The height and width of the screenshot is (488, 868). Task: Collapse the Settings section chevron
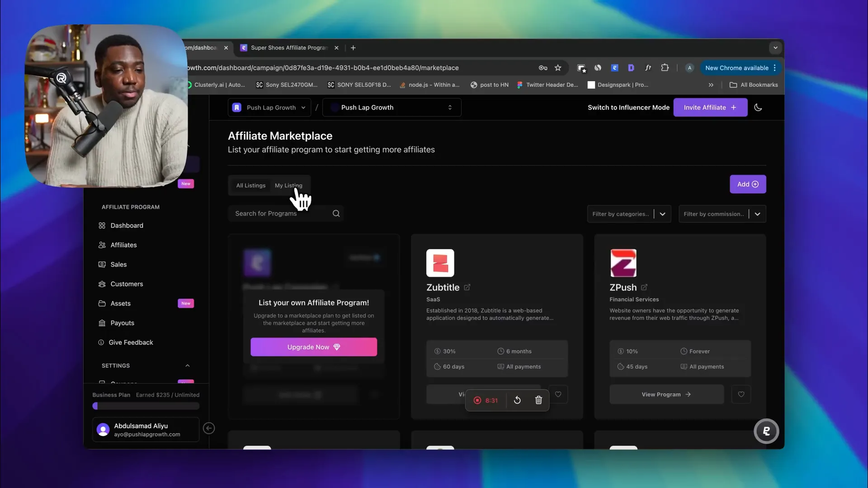coord(188,365)
